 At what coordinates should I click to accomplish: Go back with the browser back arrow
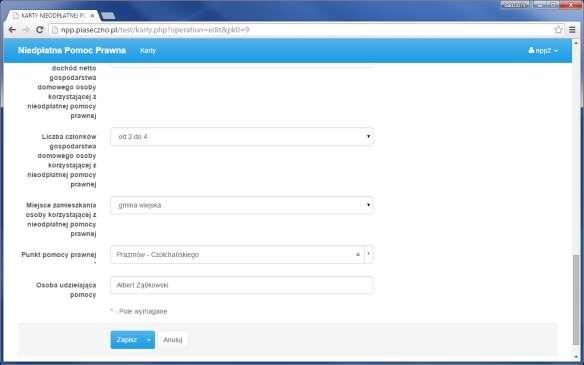[x=12, y=30]
